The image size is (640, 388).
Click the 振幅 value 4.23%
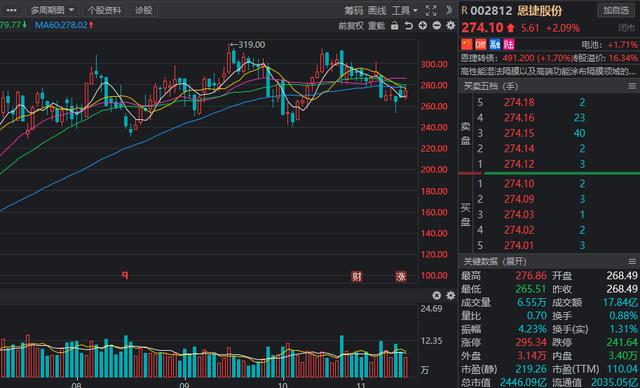tap(532, 329)
